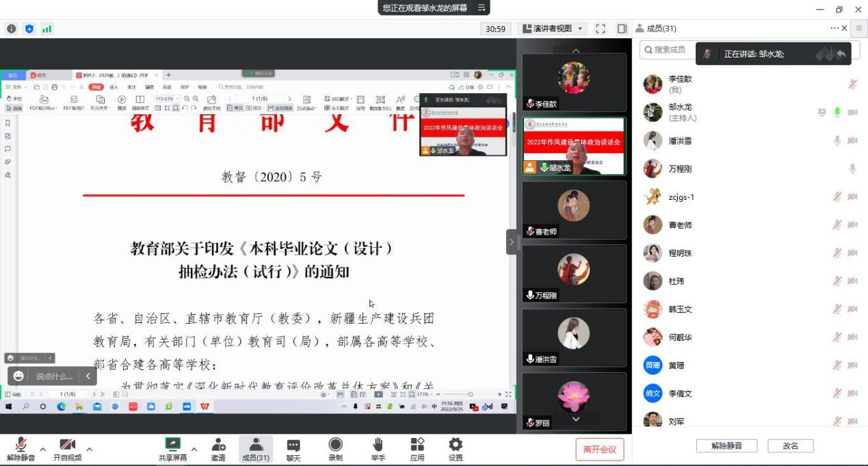This screenshot has width=868, height=466.
Task: Toggle microphone with 解除静音 in bottom toolbar
Action: [x=21, y=450]
